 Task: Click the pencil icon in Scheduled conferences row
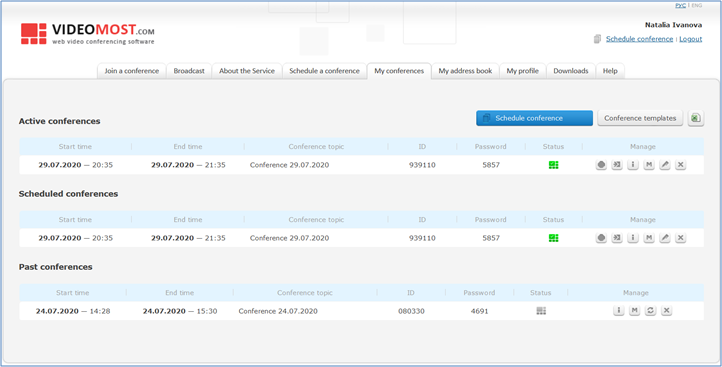tap(664, 238)
